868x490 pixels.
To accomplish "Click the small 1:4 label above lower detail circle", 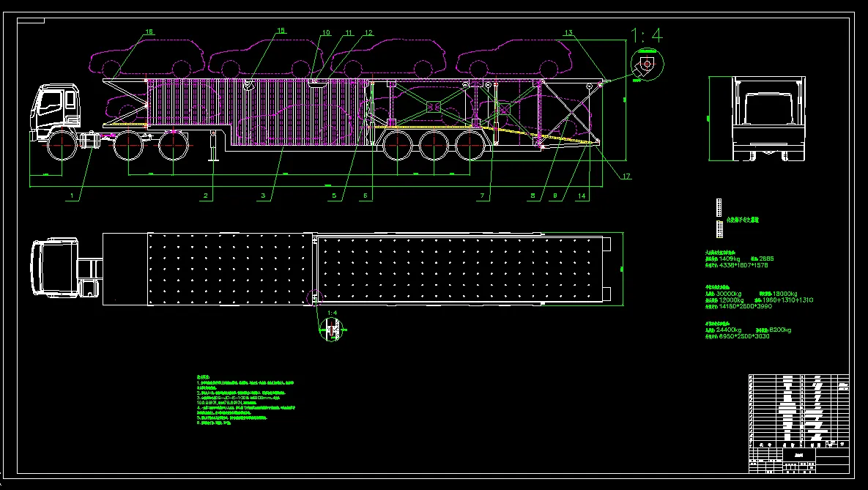I will [x=332, y=313].
